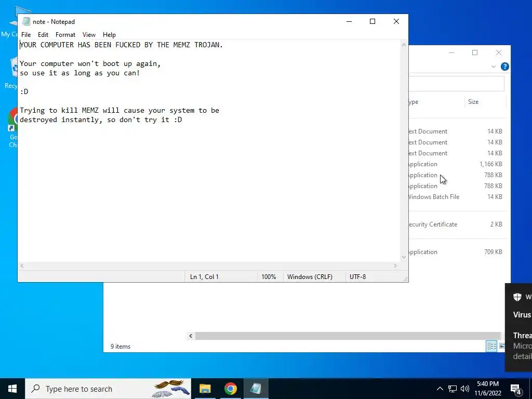This screenshot has height=399, width=532.
Task: Open Google Chrome desktop shortcut
Action: click(x=13, y=128)
